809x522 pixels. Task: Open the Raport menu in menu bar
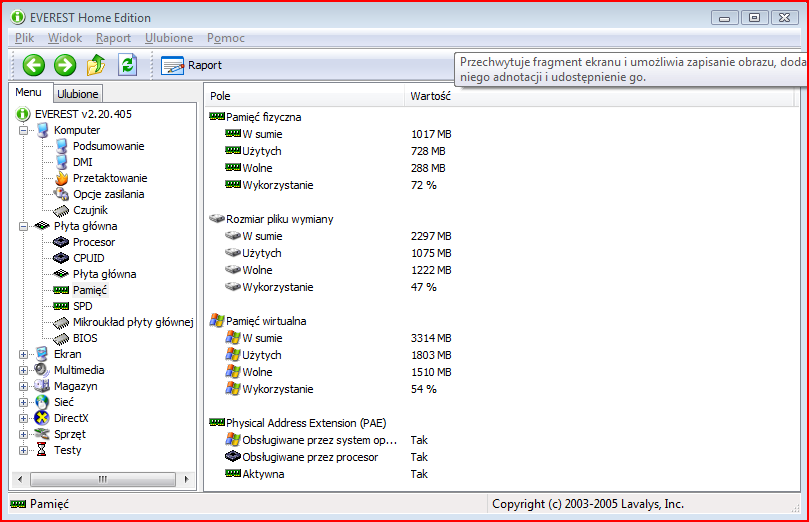click(114, 38)
